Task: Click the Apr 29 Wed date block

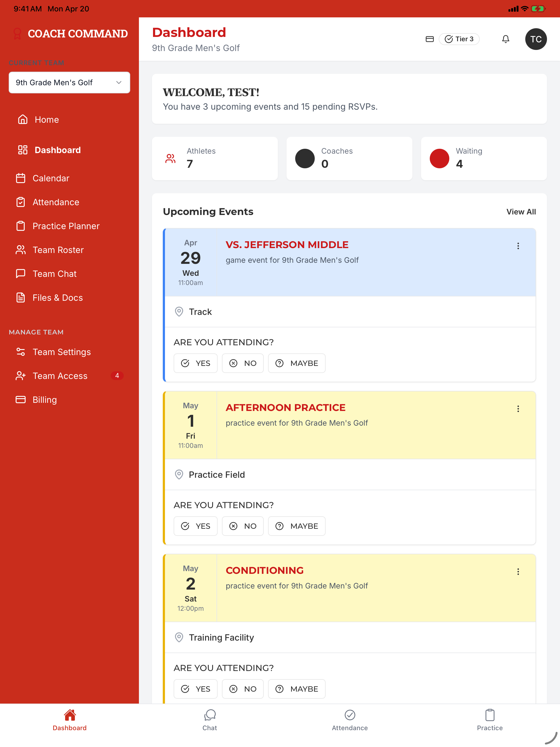Action: [x=191, y=262]
